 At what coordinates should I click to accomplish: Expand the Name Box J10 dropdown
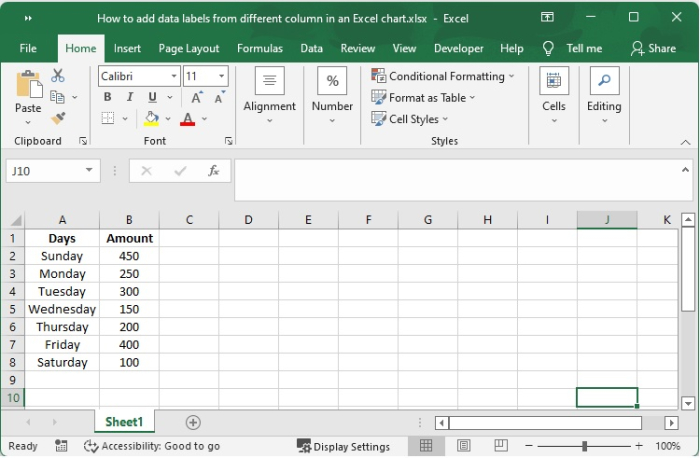[90, 171]
